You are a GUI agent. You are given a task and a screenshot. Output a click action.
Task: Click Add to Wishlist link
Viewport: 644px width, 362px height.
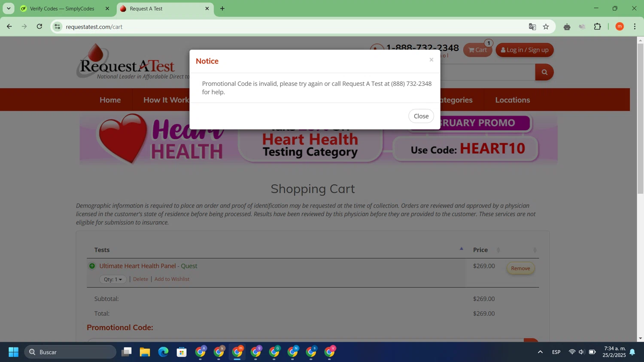[x=172, y=279]
